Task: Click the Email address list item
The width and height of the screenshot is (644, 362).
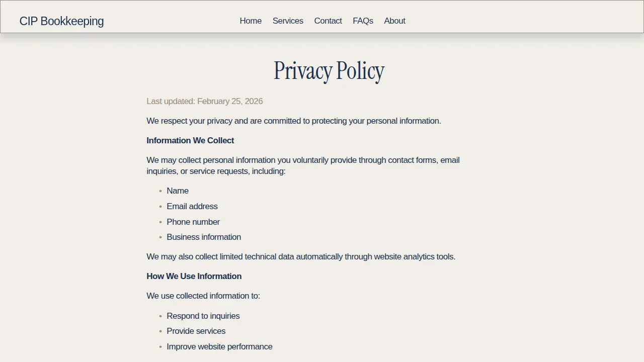Action: point(192,206)
